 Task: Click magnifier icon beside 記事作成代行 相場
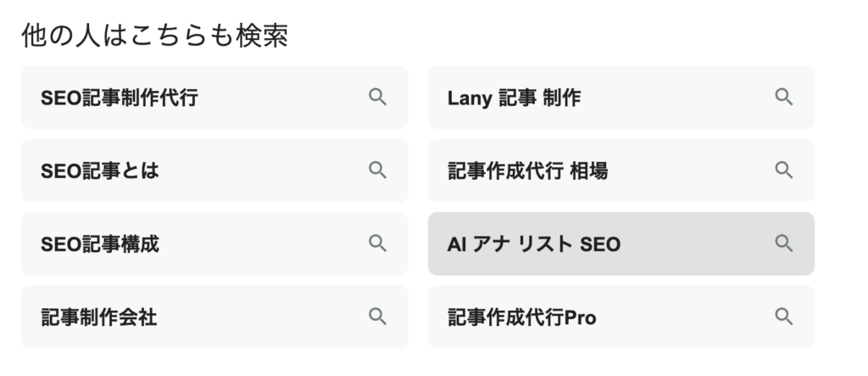click(783, 170)
